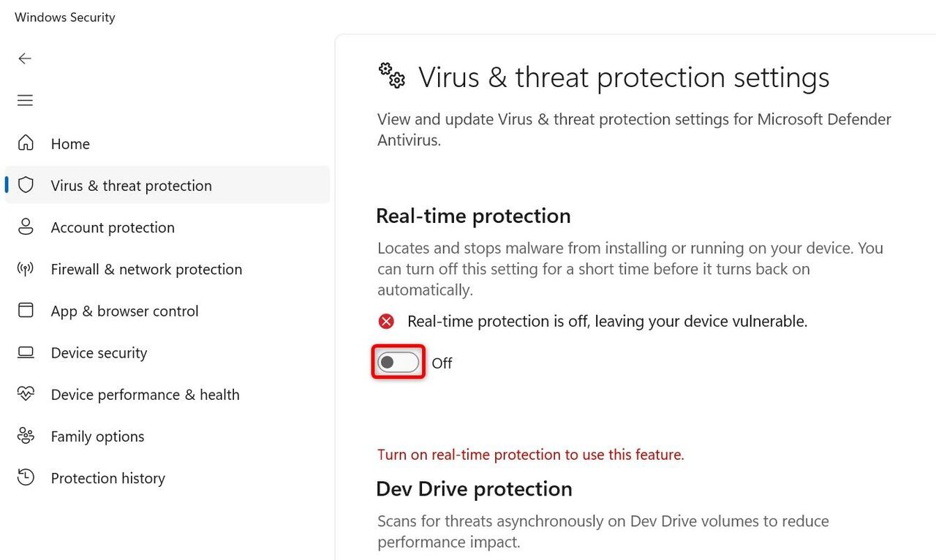Enable the Real-time protection toggle
The width and height of the screenshot is (936, 560).
coord(398,362)
